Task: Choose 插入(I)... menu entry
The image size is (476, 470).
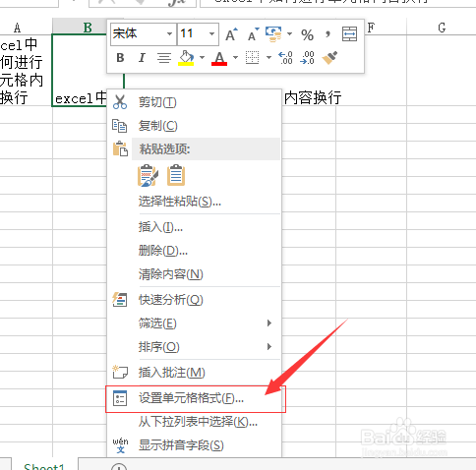Action: (x=194, y=227)
